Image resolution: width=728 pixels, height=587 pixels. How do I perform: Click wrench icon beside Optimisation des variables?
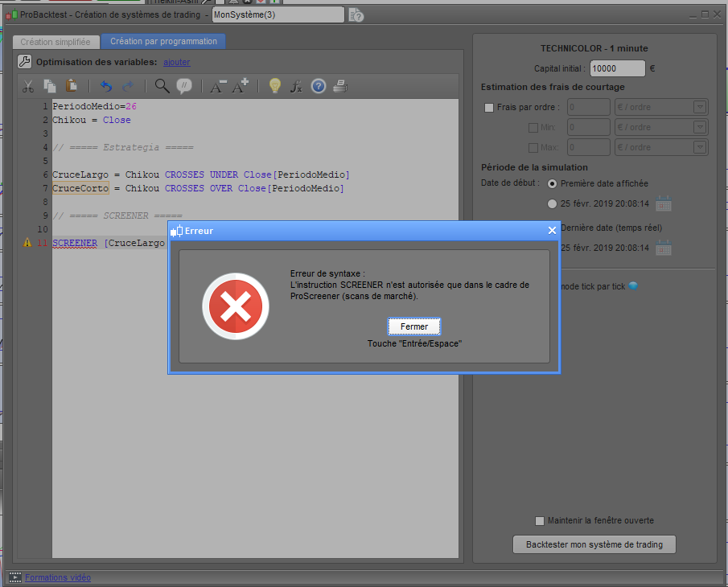[24, 61]
